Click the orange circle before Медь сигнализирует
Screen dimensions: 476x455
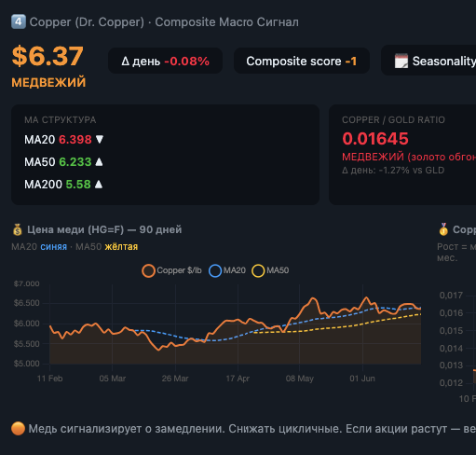(x=18, y=429)
